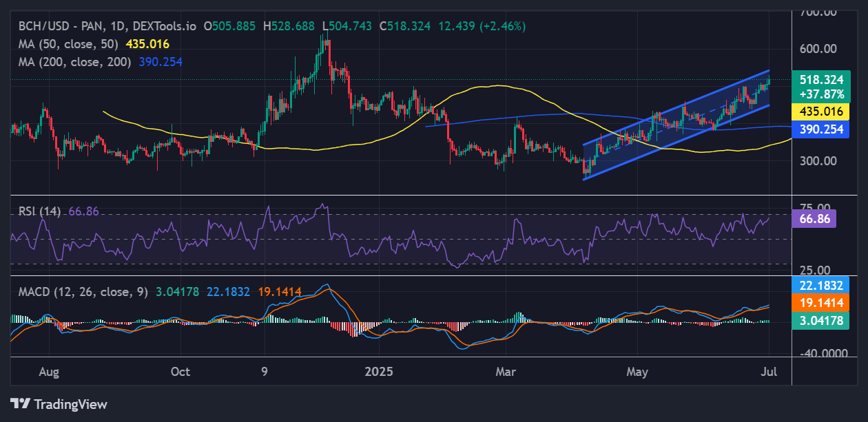Select the MA (200, close, 200) indicator label
868x422 pixels.
[x=75, y=61]
